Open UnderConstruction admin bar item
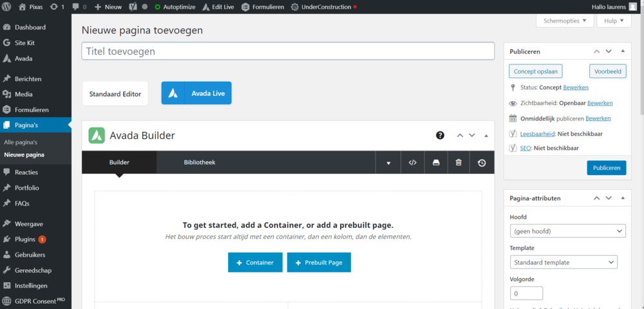This screenshot has height=309, width=644. tap(324, 7)
